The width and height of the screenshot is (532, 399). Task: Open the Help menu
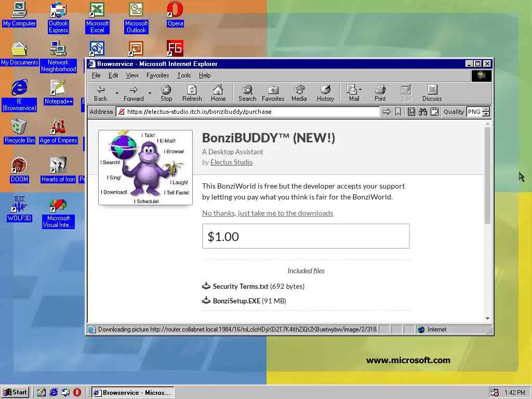pyautogui.click(x=205, y=75)
